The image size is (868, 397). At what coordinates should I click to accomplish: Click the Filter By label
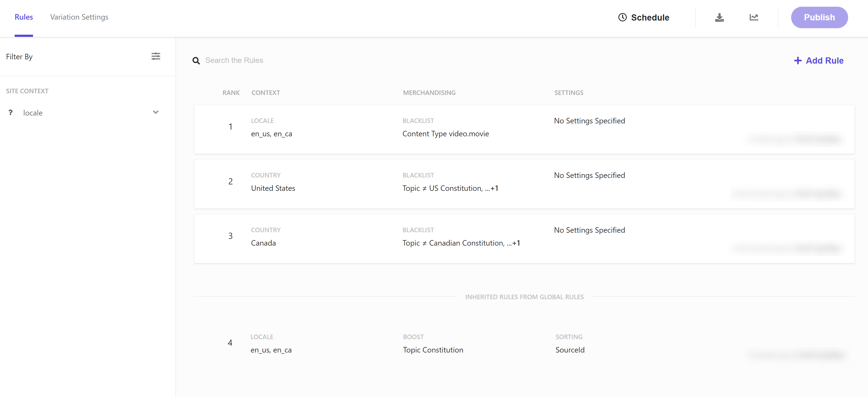(x=19, y=56)
